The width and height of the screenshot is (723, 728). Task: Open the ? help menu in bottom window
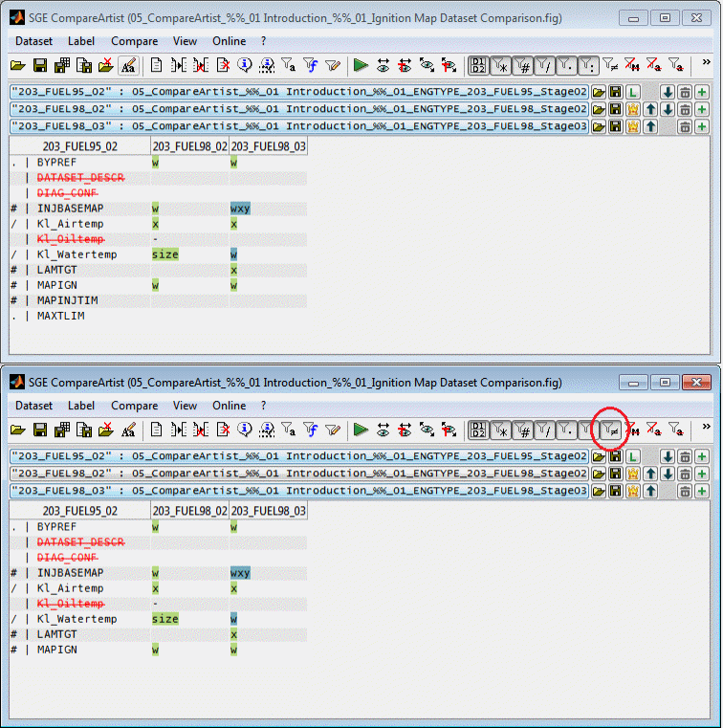point(264,406)
